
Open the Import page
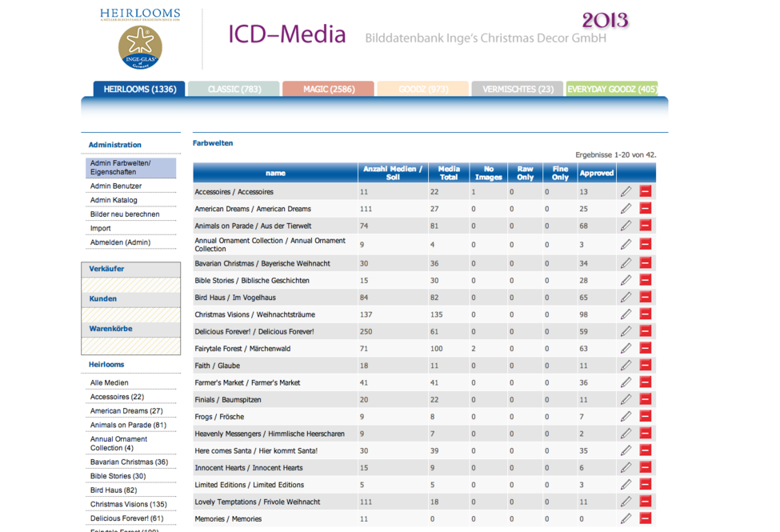tap(101, 228)
